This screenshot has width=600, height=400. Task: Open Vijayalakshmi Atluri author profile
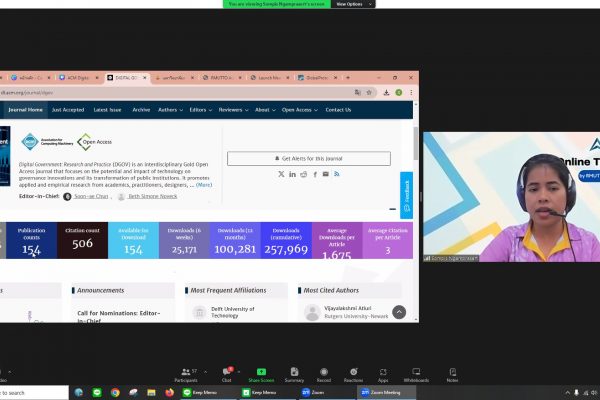(347, 308)
